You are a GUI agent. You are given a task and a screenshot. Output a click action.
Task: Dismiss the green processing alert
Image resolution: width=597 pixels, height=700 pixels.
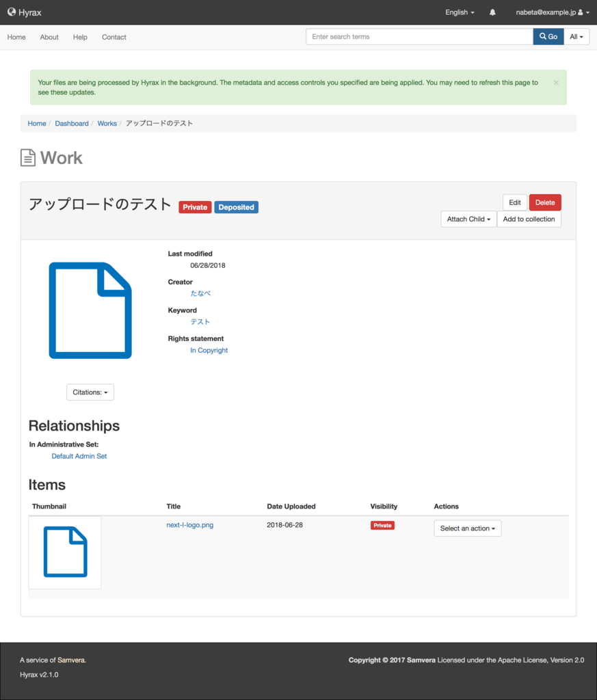556,83
